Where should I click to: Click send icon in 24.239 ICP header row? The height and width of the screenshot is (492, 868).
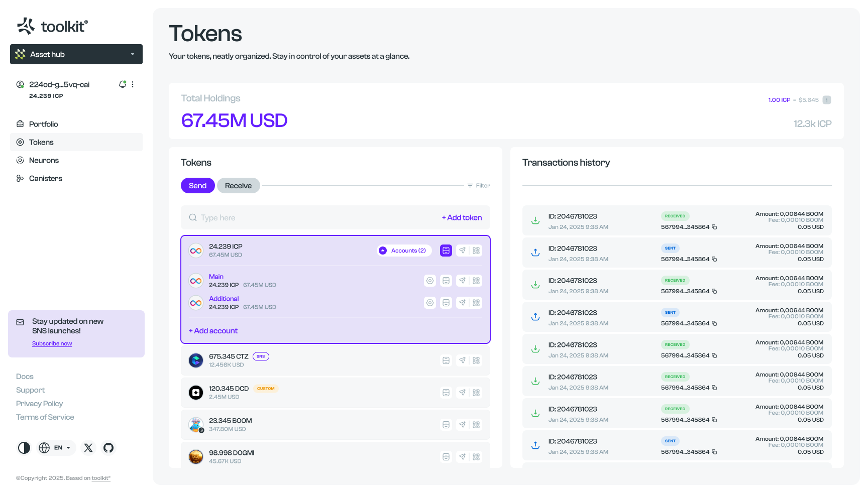(x=462, y=251)
